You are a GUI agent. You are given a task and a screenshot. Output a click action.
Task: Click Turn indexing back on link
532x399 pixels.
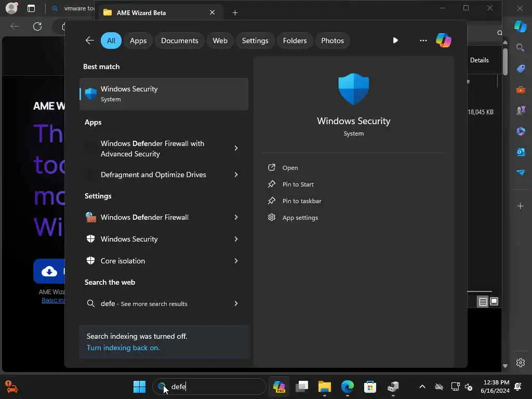123,348
